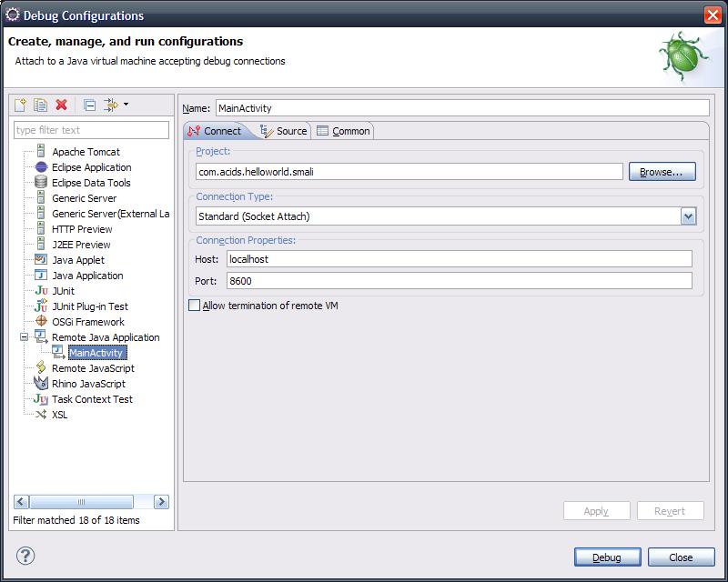Click the Port field showing 8600
Viewport: 728px width, 582px height.
(x=460, y=281)
